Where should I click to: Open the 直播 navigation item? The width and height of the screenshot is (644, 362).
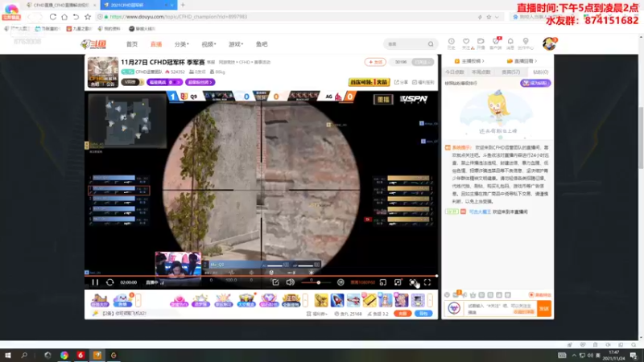pos(156,44)
